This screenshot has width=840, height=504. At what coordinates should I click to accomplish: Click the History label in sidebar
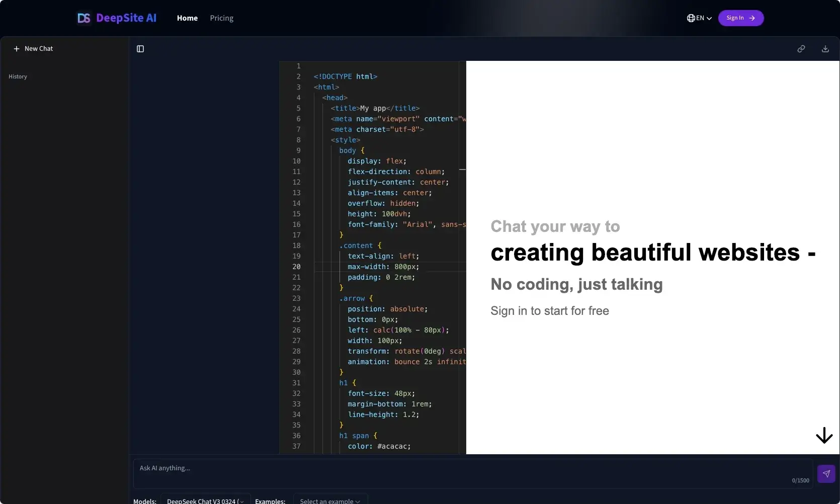(18, 76)
